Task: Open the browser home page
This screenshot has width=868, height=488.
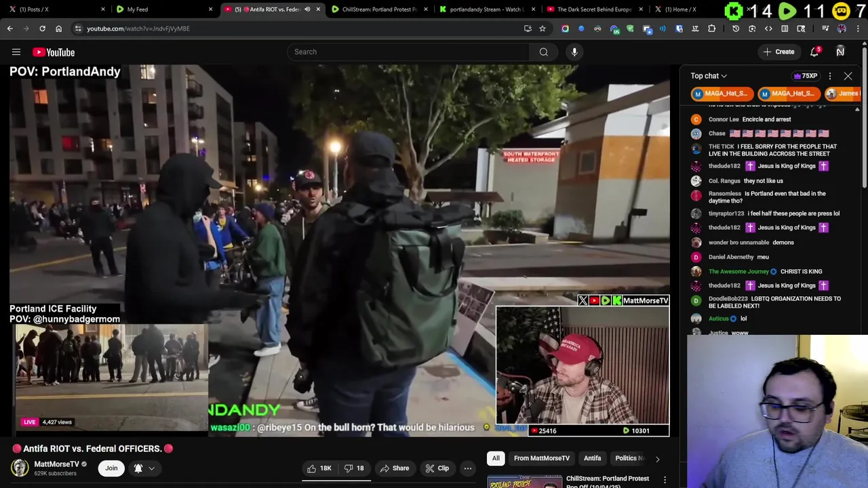Action: (x=58, y=28)
